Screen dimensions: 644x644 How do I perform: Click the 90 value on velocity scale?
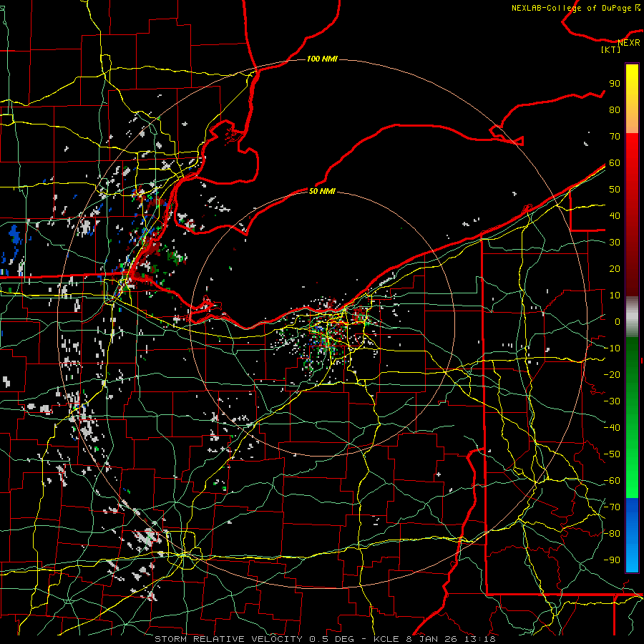coord(615,84)
